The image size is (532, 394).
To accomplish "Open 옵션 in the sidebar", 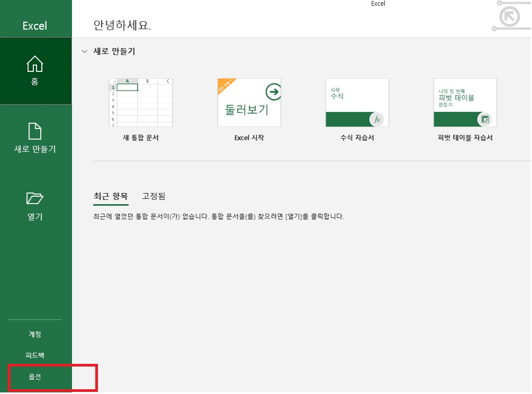I will click(x=35, y=377).
